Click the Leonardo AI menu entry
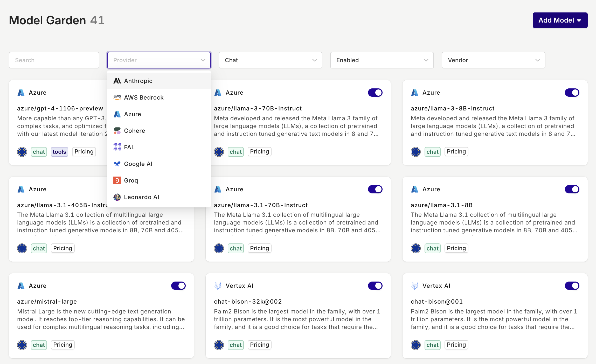The height and width of the screenshot is (364, 596). 142,197
